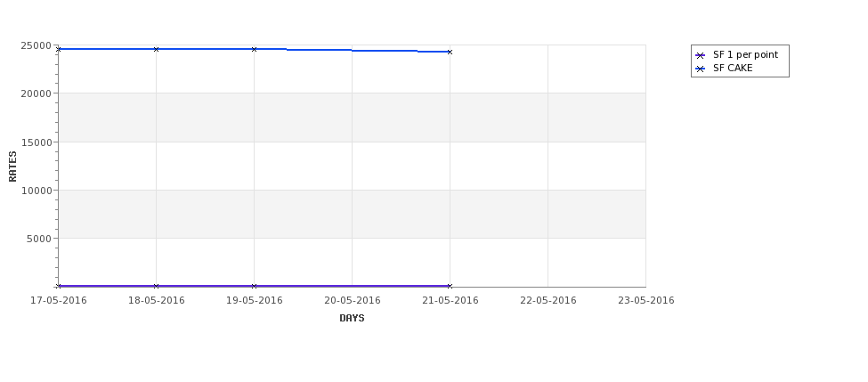The width and height of the screenshot is (868, 382).
Task: Click the 25000 value on the rates axis
Action: pos(37,45)
